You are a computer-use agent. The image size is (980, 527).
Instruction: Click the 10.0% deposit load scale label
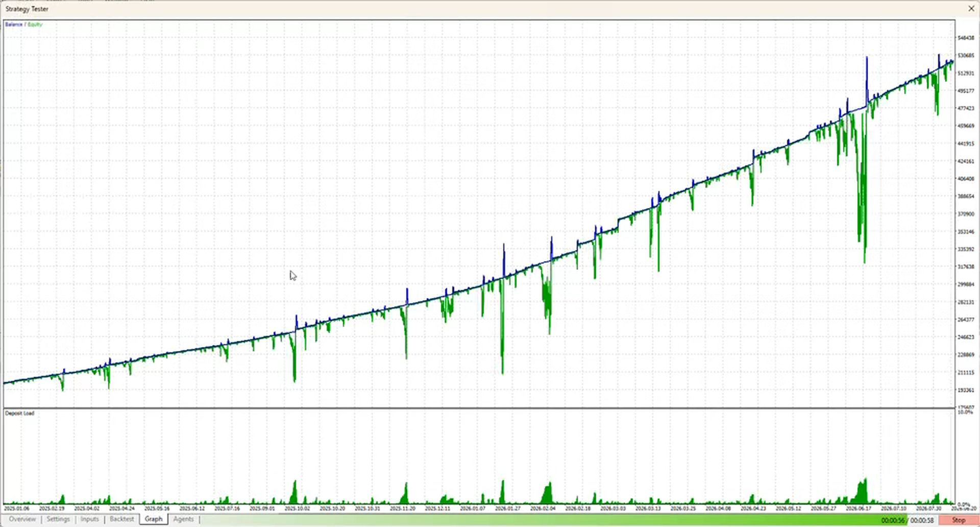point(965,412)
